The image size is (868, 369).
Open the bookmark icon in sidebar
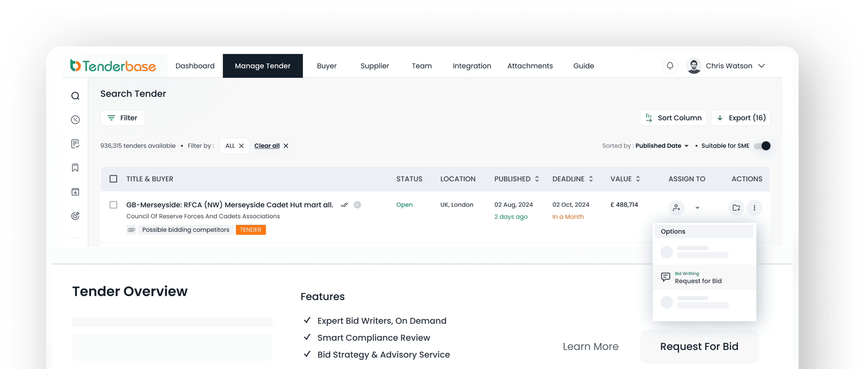[75, 168]
